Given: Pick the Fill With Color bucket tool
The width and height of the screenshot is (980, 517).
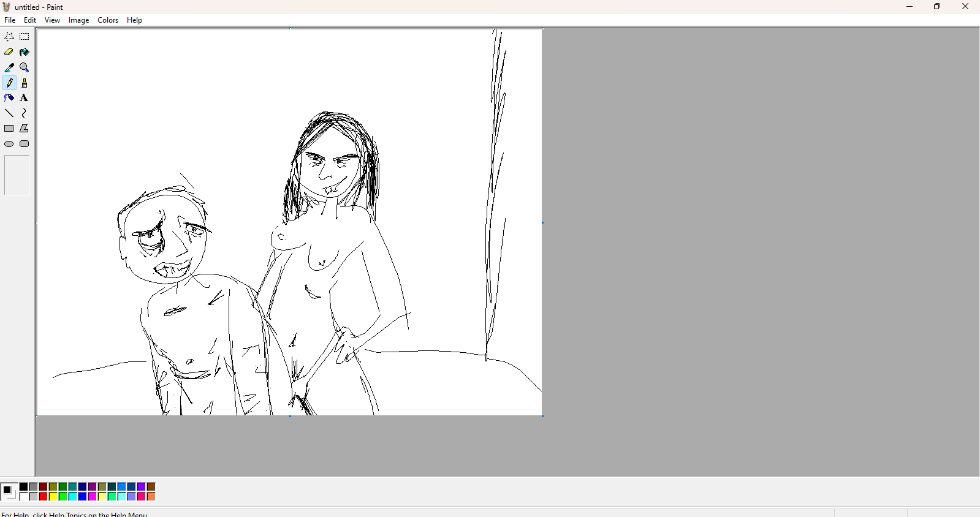Looking at the screenshot, I should tap(25, 52).
